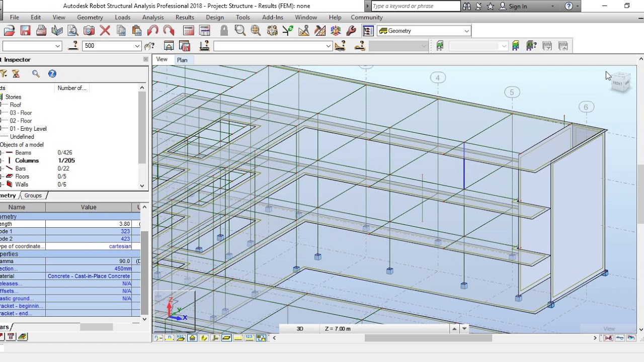Select 01 - Entry Level story
Screen dimensions: 644x362
[x=28, y=129]
